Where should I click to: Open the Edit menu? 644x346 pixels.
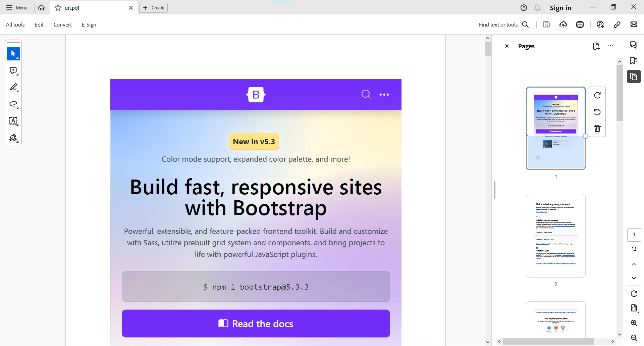point(39,24)
